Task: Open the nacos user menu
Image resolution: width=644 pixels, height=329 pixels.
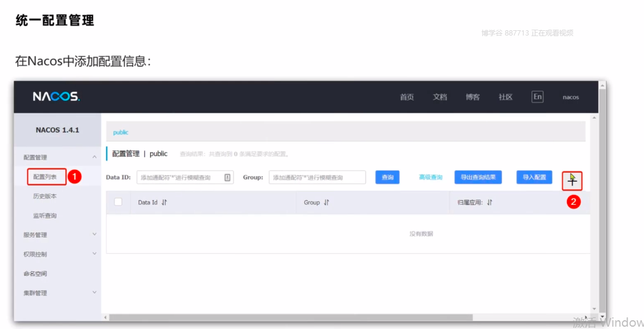Action: [x=571, y=97]
